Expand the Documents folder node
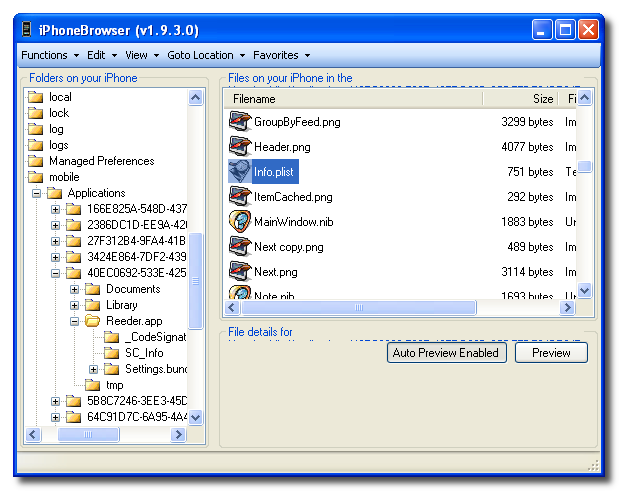The width and height of the screenshot is (619, 491). pyautogui.click(x=74, y=289)
